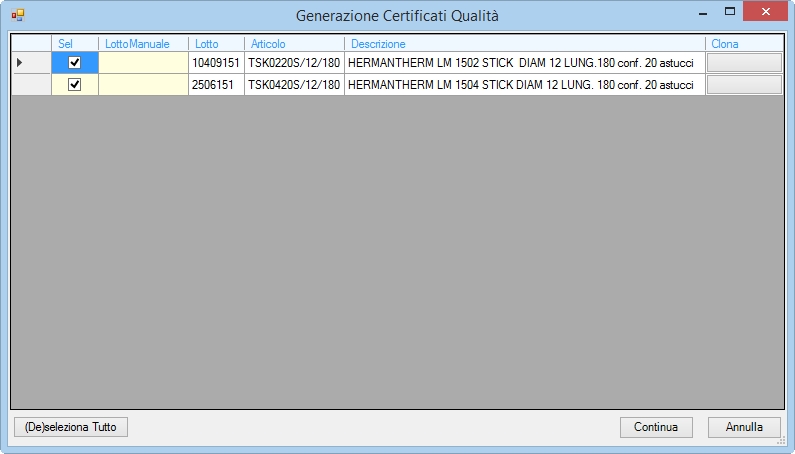Cancel with the Annulla button
This screenshot has width=795, height=454.
(744, 427)
